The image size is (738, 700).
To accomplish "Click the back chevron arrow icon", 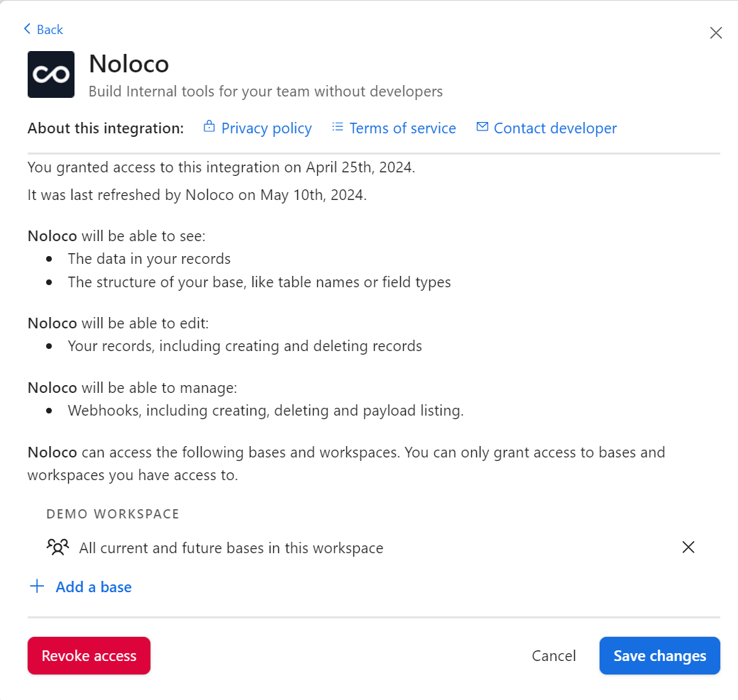I will coord(27,29).
